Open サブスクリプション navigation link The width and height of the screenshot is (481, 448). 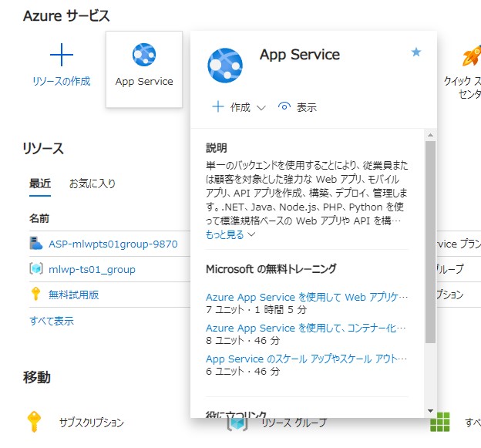point(92,423)
